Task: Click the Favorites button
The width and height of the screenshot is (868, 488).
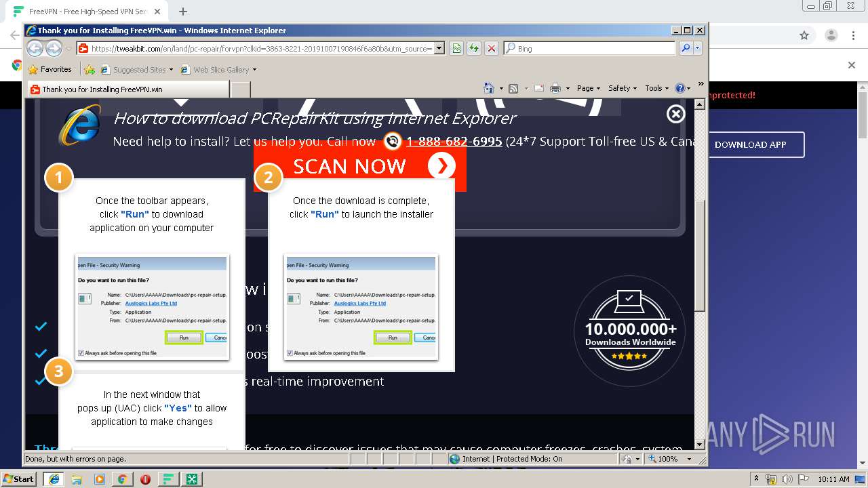Action: point(50,69)
